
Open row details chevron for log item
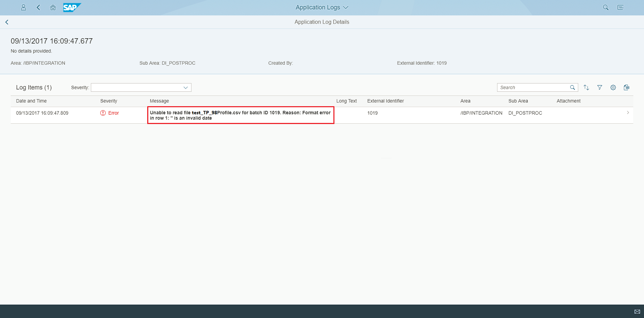(x=628, y=113)
